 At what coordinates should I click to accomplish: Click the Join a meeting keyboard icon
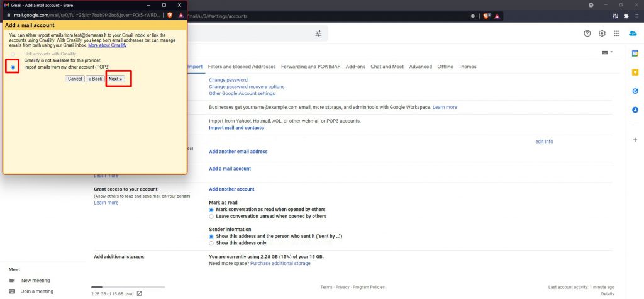pyautogui.click(x=12, y=291)
